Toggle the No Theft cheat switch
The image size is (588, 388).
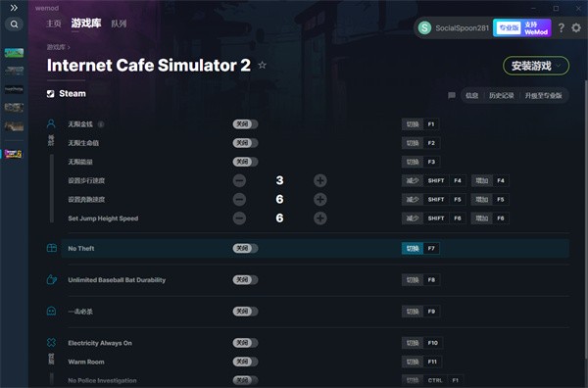245,248
